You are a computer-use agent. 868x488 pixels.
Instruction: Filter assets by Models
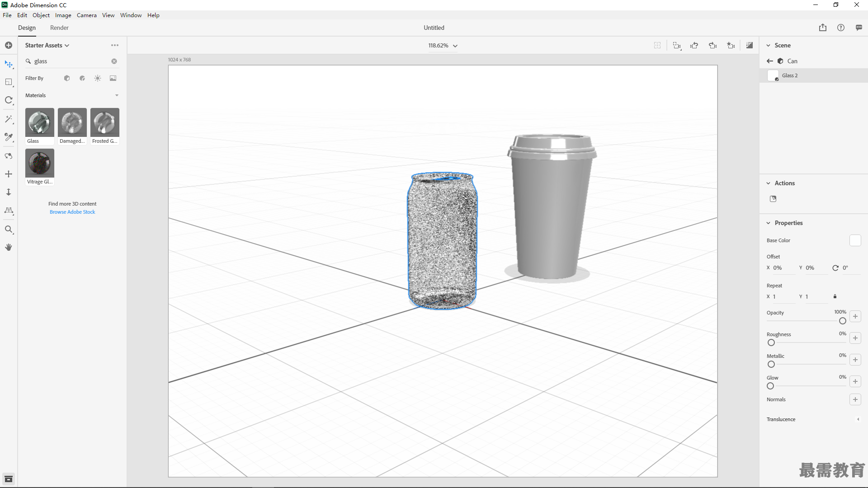(67, 78)
